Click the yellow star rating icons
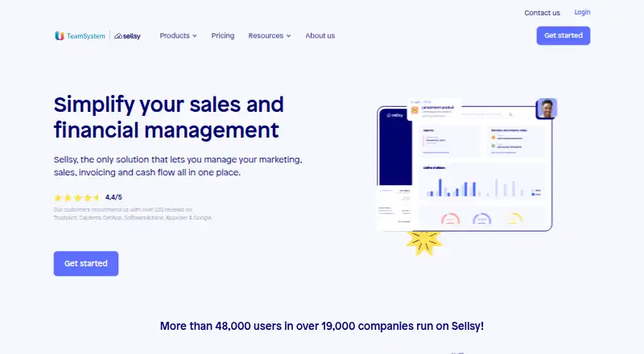 76,198
